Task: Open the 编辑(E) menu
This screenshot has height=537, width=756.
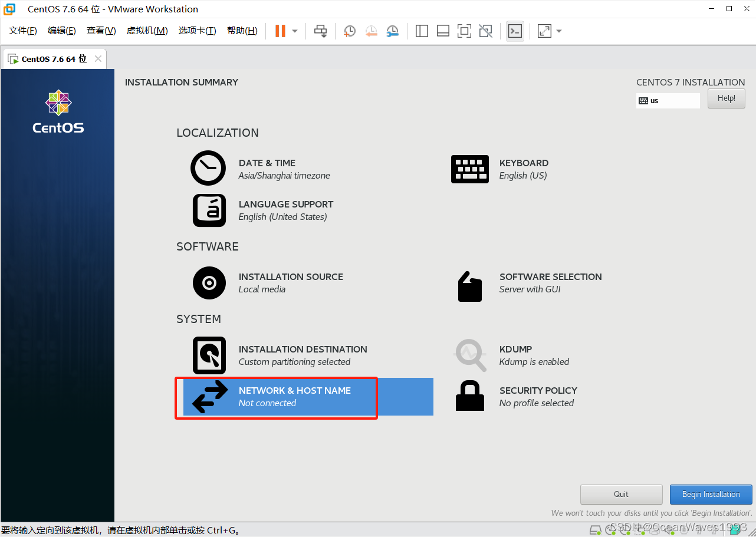Action: (62, 31)
